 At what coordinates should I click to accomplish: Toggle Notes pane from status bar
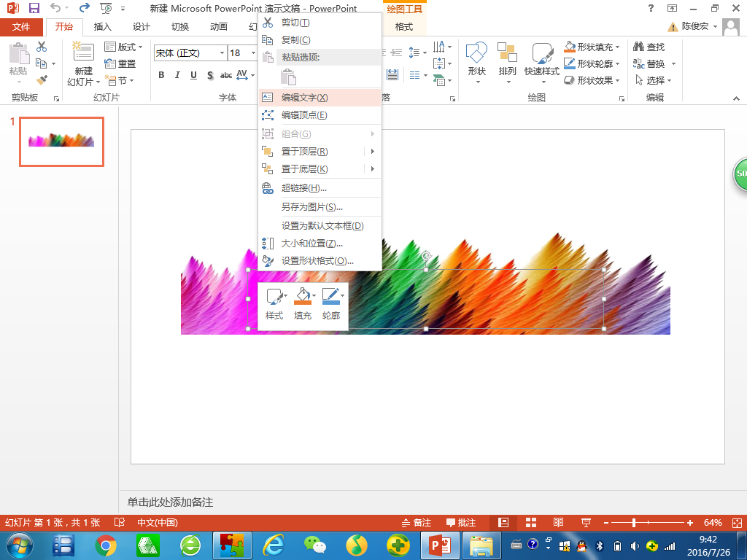point(417,522)
